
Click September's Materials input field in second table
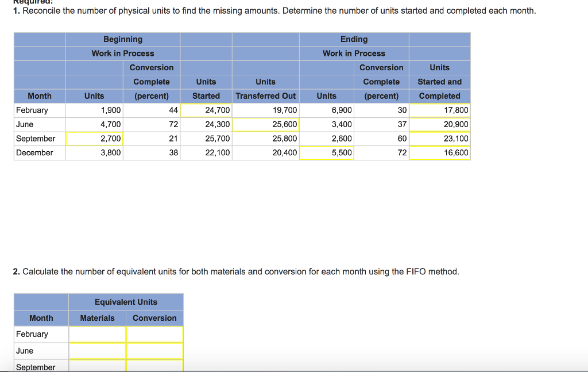point(98,366)
